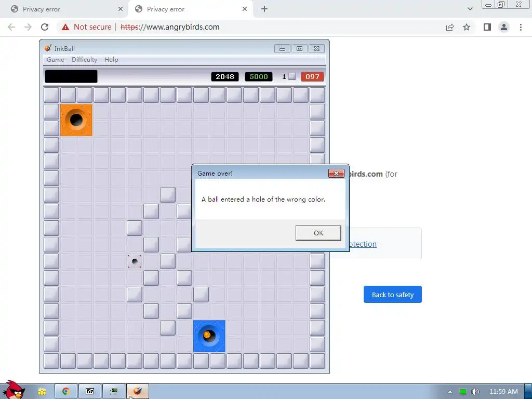Go forward in browser history

pos(28,27)
